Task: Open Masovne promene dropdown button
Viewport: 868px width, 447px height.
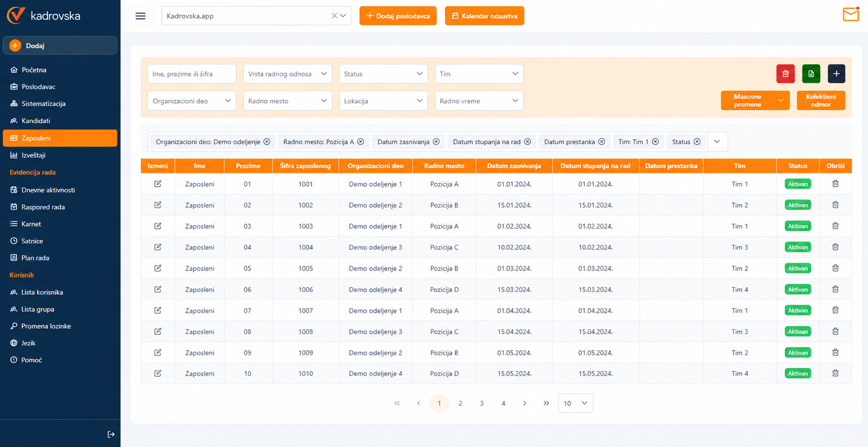Action: click(x=755, y=100)
